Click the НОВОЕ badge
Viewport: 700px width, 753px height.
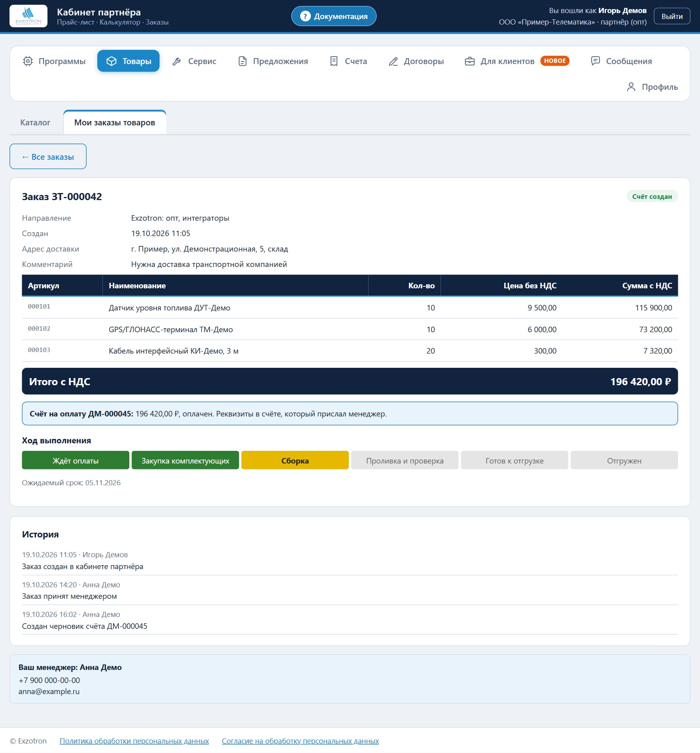click(555, 61)
